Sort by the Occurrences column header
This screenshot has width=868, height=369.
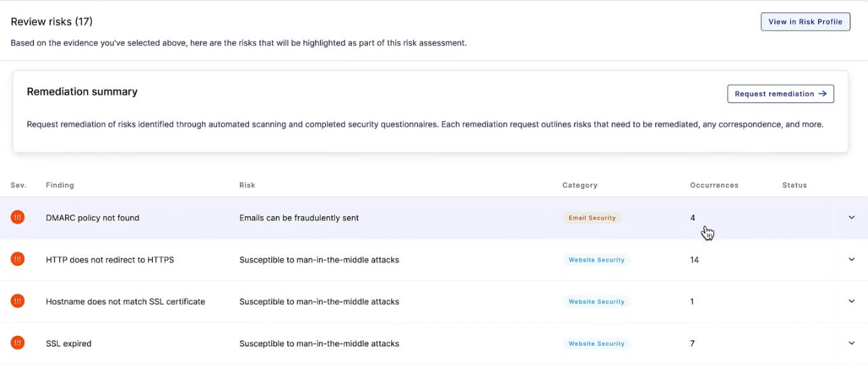coord(714,185)
